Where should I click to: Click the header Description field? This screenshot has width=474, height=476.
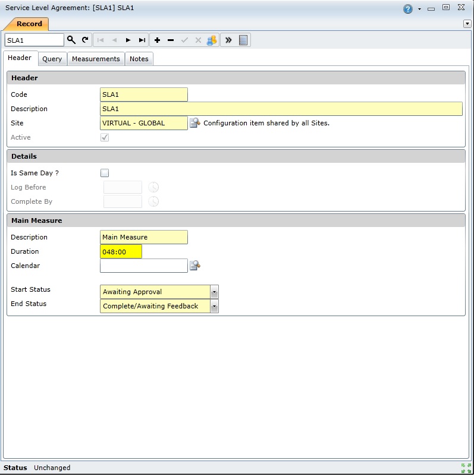pos(281,109)
